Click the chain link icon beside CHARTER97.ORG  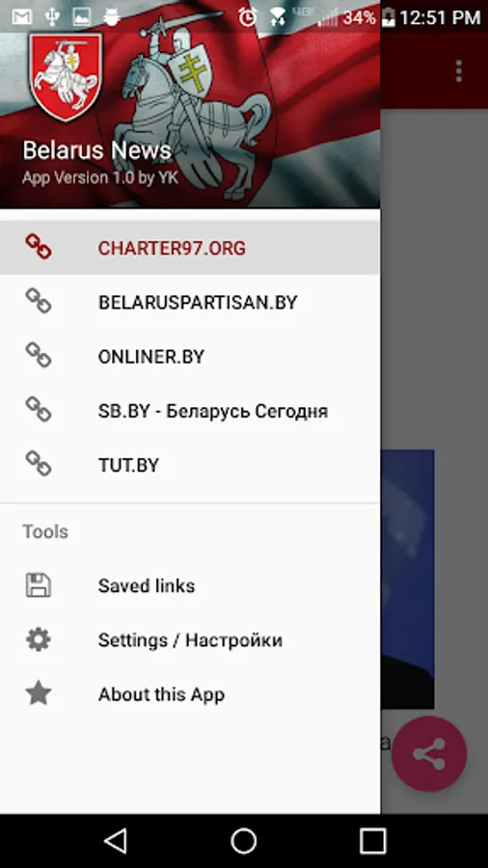tap(39, 247)
